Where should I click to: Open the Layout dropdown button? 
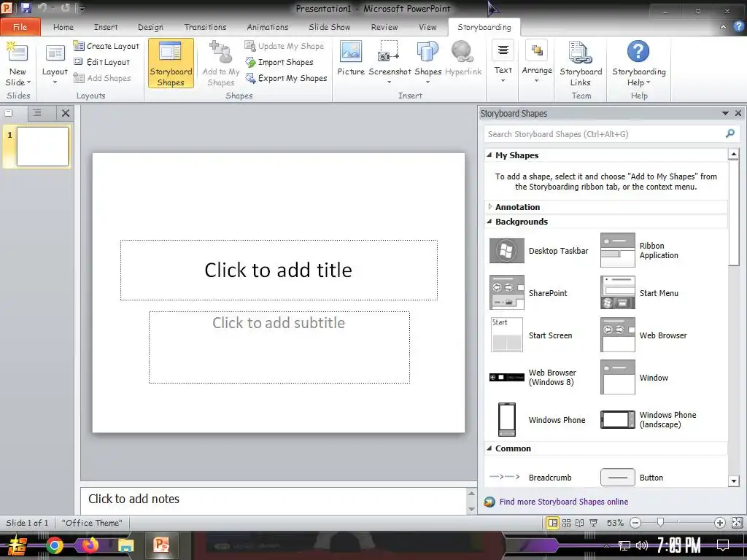click(x=55, y=64)
